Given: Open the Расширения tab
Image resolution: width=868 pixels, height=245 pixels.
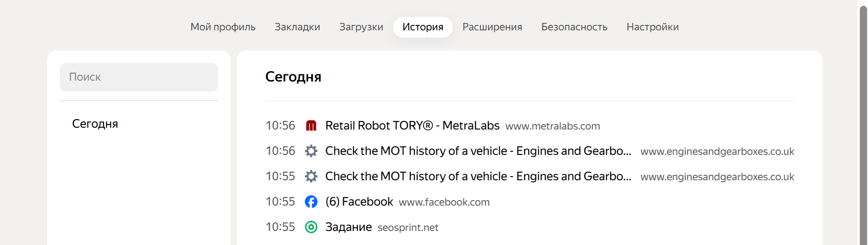Looking at the screenshot, I should pyautogui.click(x=492, y=27).
